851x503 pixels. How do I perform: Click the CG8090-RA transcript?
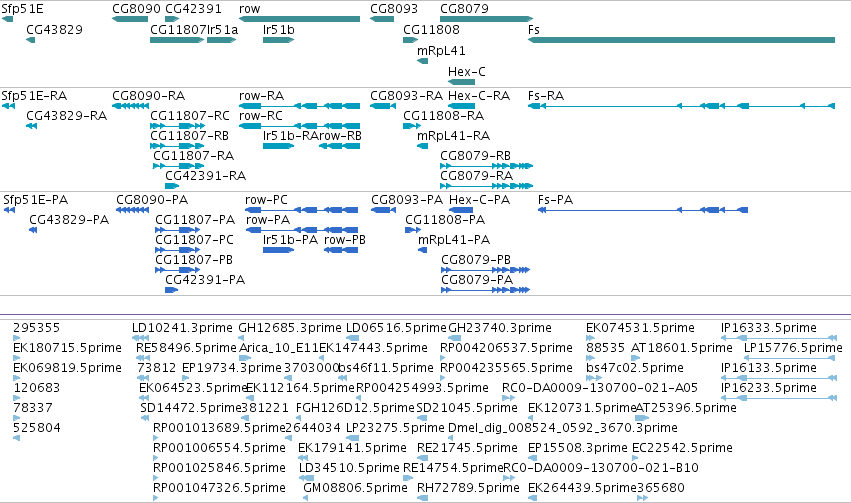(x=130, y=106)
